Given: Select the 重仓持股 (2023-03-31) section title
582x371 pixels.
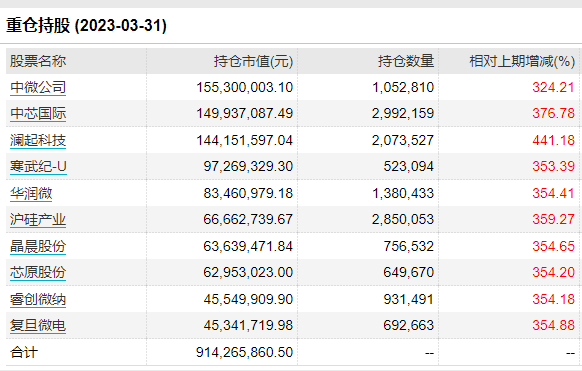Looking at the screenshot, I should [86, 26].
